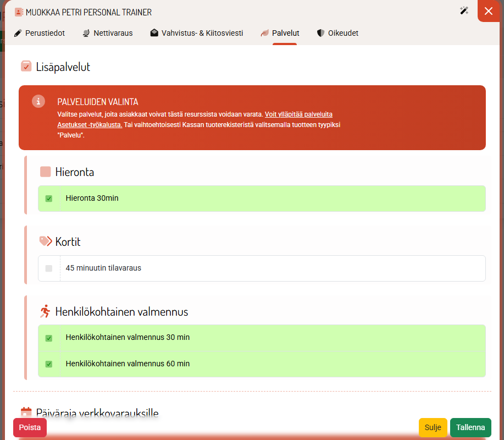Go to Vahvistus- & Kiitosviesti tab

(x=197, y=33)
